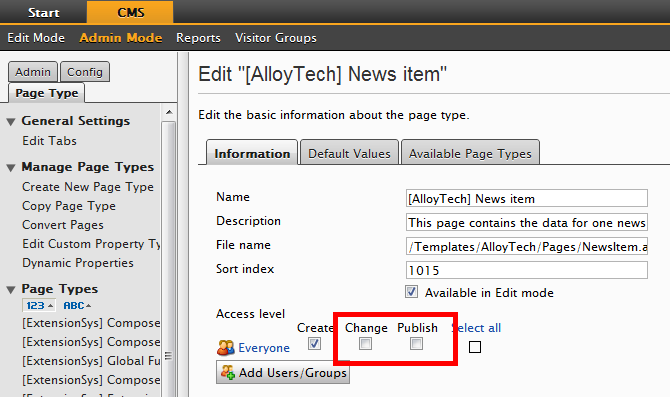Select Admin Mode in menu bar
This screenshot has height=397, width=670.
pos(121,38)
